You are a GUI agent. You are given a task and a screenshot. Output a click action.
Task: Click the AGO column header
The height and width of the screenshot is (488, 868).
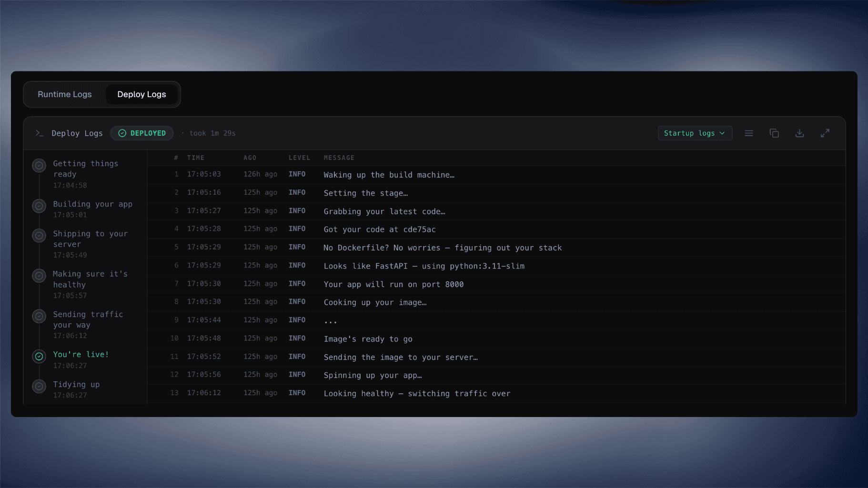250,158
